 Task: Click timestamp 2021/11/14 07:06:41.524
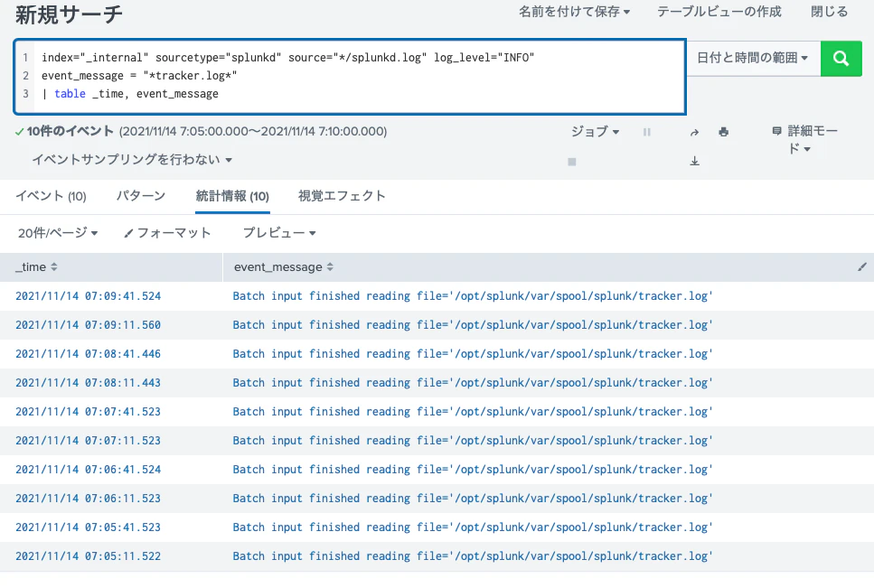point(88,470)
